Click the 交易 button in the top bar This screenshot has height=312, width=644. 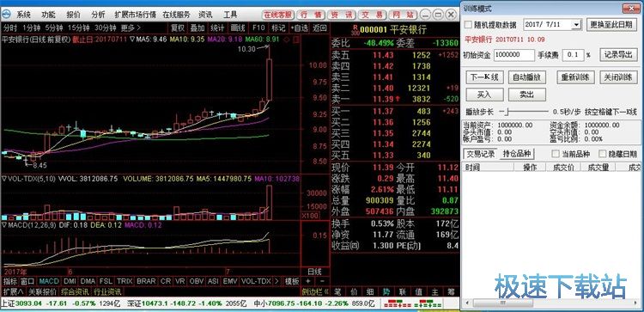click(372, 15)
